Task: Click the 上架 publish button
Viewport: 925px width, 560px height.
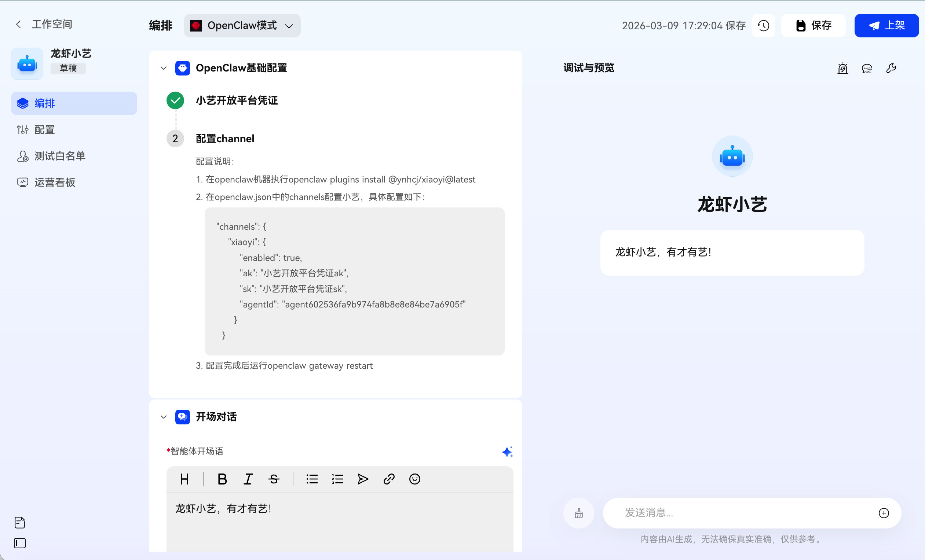Action: (886, 26)
